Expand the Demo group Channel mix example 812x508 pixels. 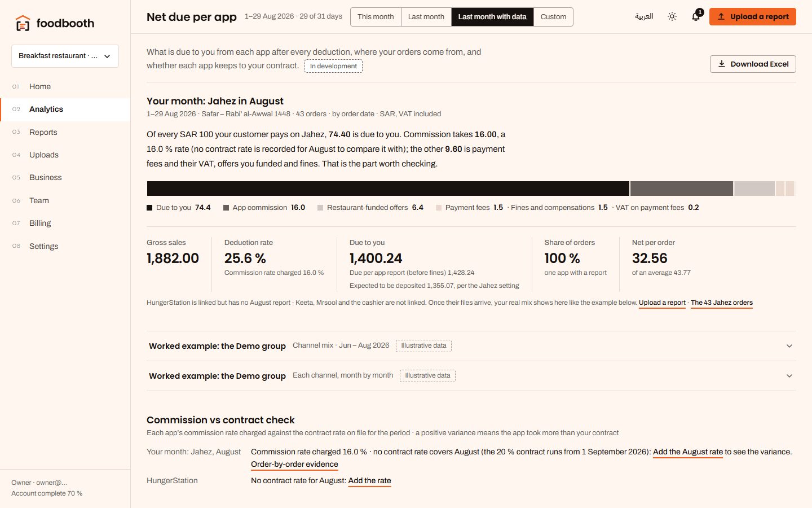coord(471,346)
